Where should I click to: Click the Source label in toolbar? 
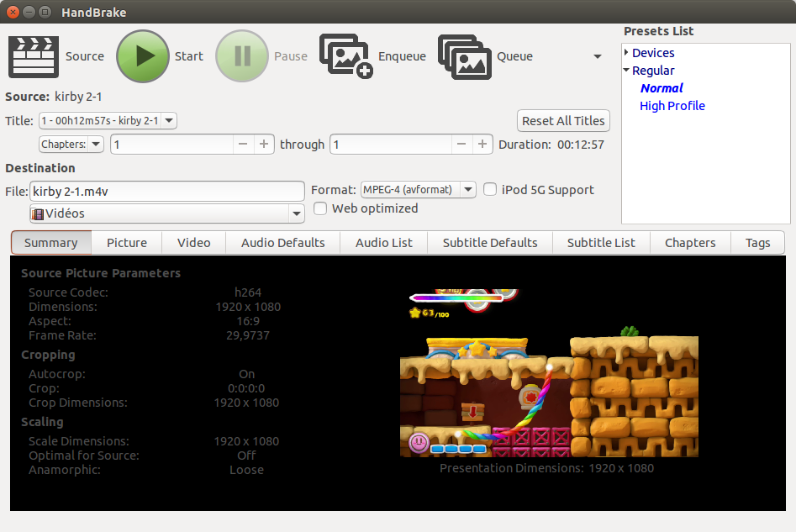(85, 56)
